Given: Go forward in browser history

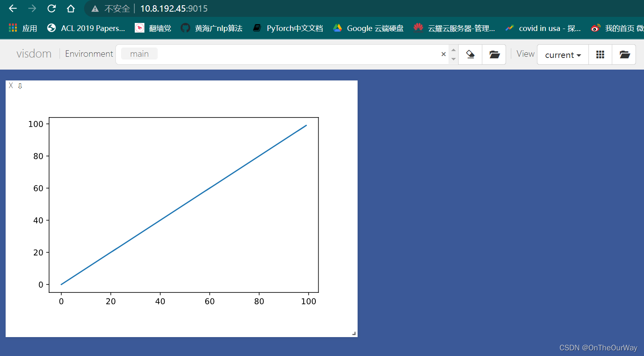Looking at the screenshot, I should 32,8.
